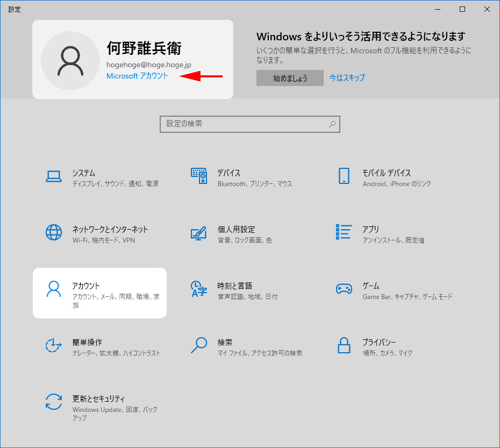Select the Time & Language icon
Viewport: 500px width, 448px height.
click(x=199, y=289)
